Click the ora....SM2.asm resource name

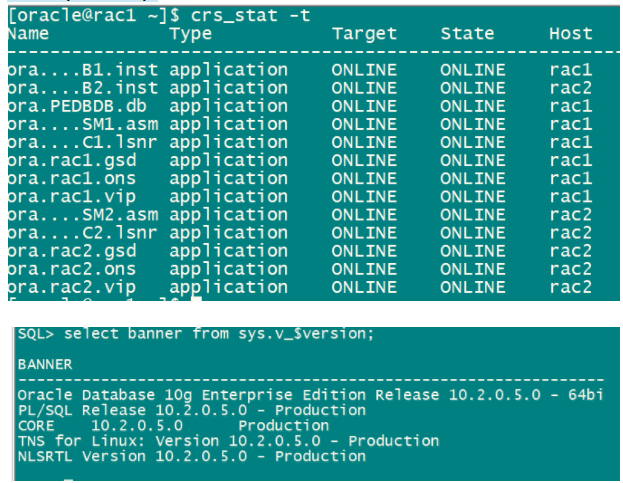click(83, 214)
